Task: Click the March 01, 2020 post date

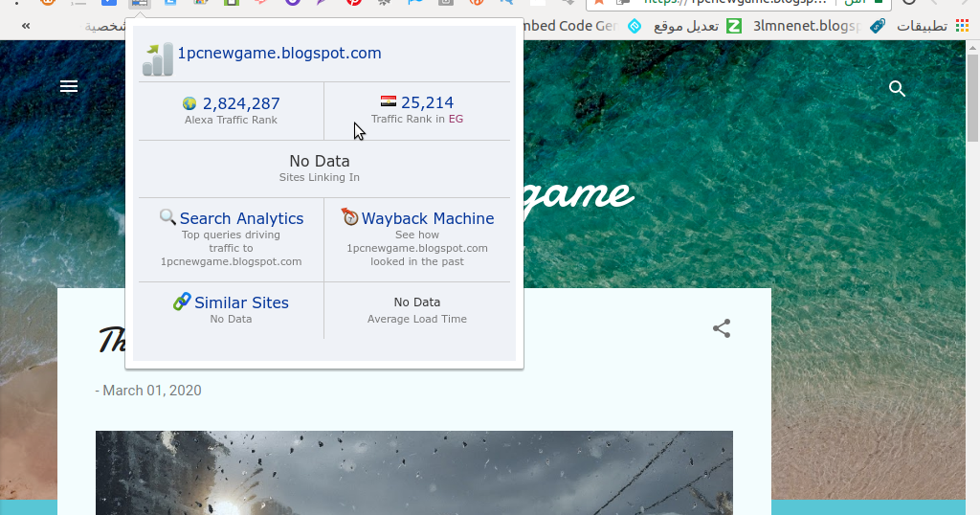Action: click(152, 391)
